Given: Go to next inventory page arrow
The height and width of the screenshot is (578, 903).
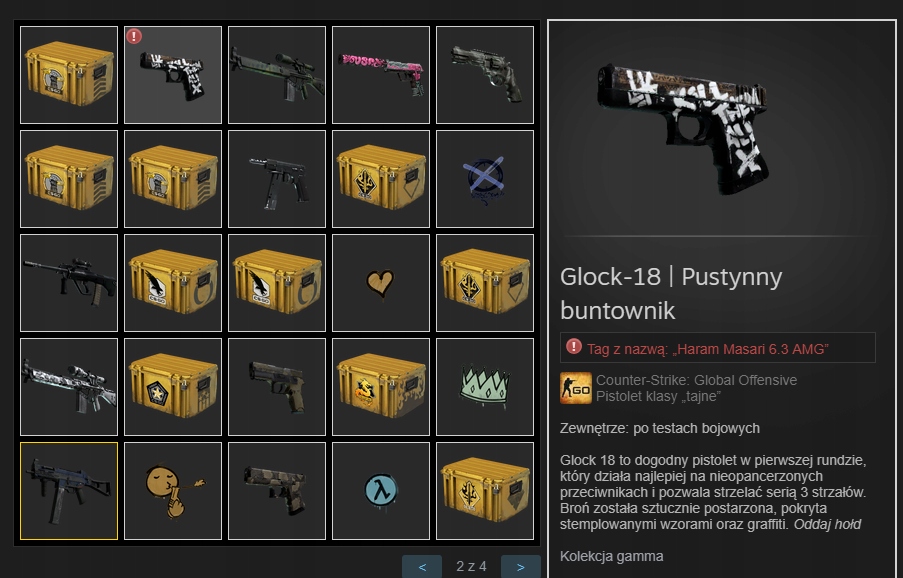Looking at the screenshot, I should (521, 567).
